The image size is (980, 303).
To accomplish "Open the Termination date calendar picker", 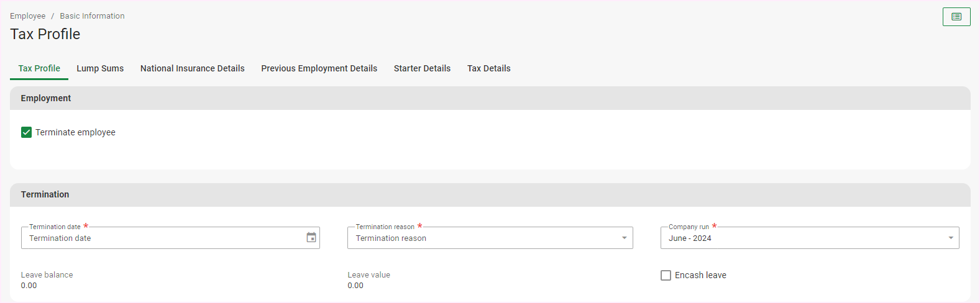I will tap(311, 238).
